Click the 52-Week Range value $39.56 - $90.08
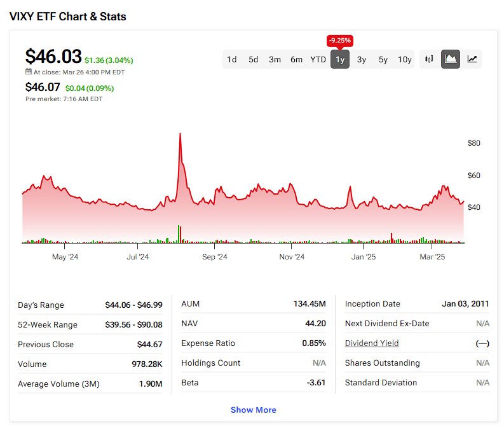The width and height of the screenshot is (504, 428). tap(133, 324)
